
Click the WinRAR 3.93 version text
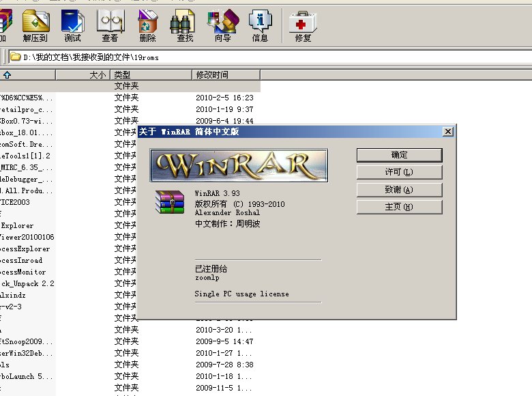217,193
